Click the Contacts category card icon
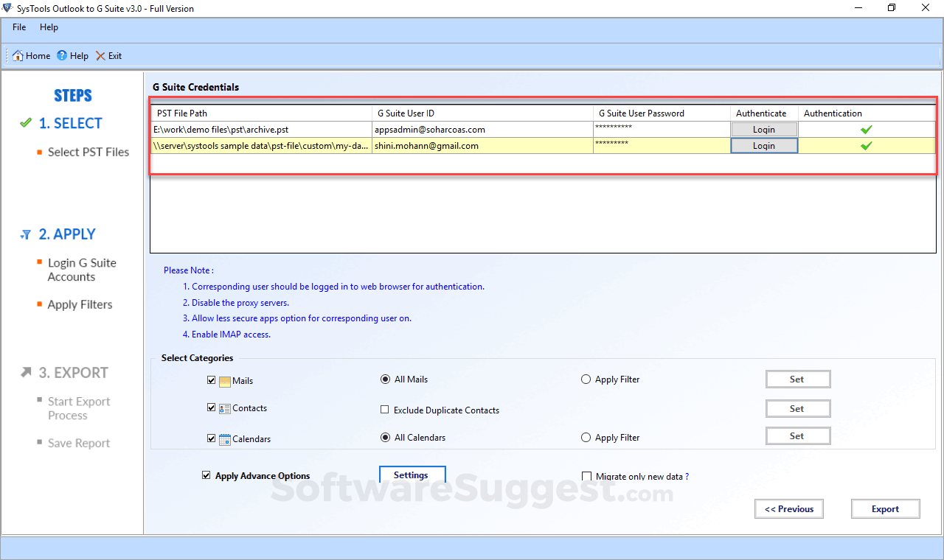 [x=225, y=409]
